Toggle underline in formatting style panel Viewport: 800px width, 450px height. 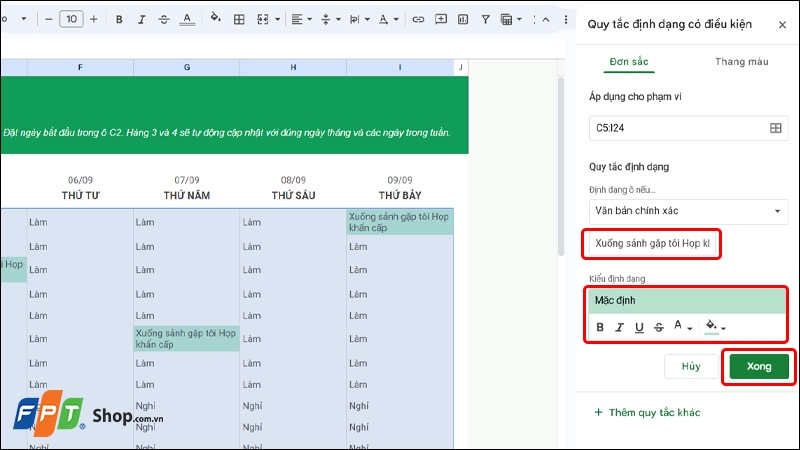(639, 327)
